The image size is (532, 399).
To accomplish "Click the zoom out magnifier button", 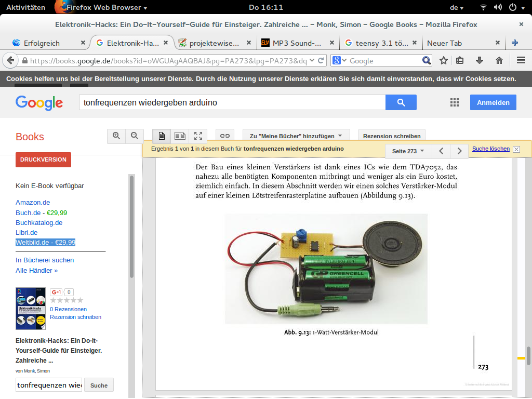I will [135, 136].
